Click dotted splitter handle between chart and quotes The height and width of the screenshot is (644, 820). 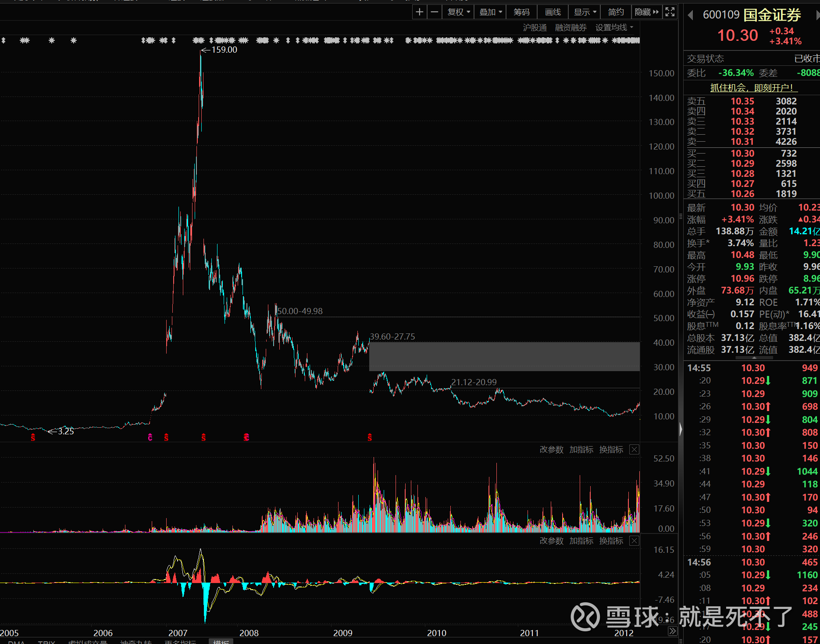point(681,216)
